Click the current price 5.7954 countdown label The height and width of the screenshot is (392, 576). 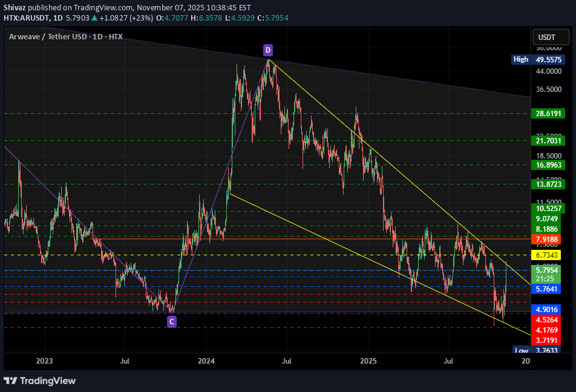click(548, 274)
